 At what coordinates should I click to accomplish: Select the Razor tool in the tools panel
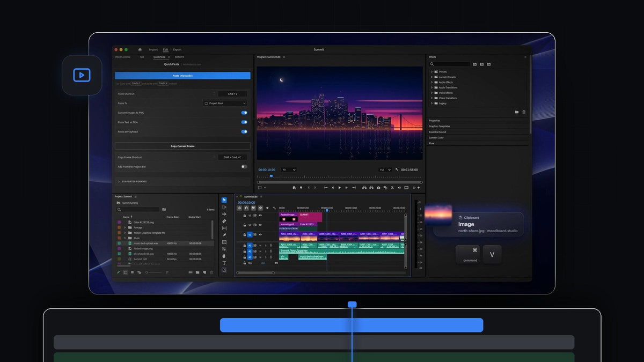224,221
